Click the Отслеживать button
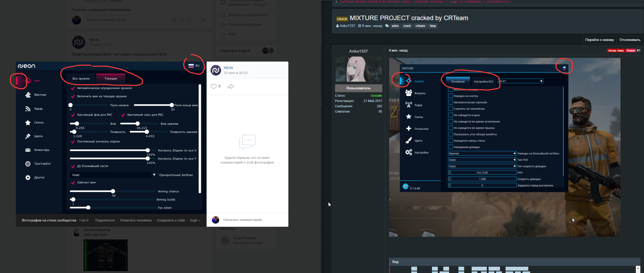The height and width of the screenshot is (273, 644). 630,40
